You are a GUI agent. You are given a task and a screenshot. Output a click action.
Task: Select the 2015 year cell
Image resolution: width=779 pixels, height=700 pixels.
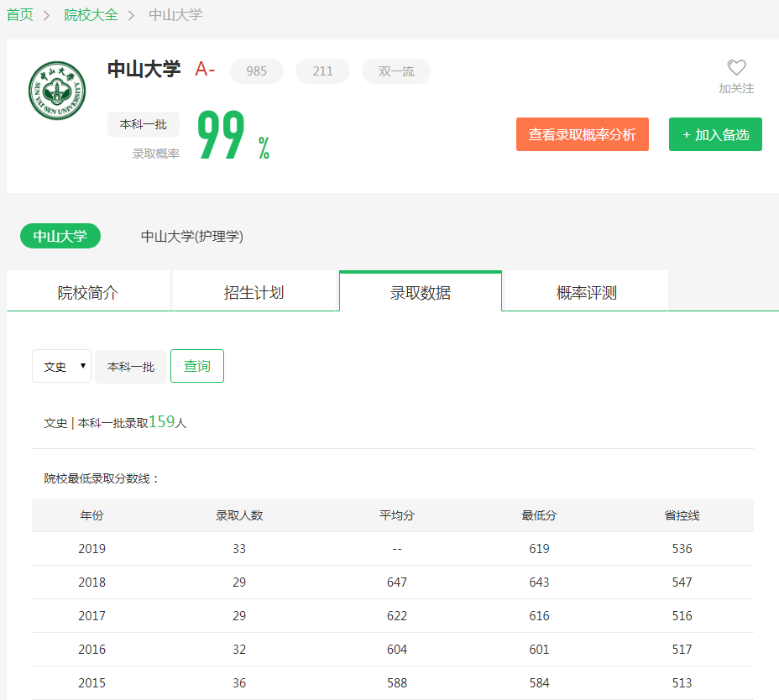pos(91,682)
